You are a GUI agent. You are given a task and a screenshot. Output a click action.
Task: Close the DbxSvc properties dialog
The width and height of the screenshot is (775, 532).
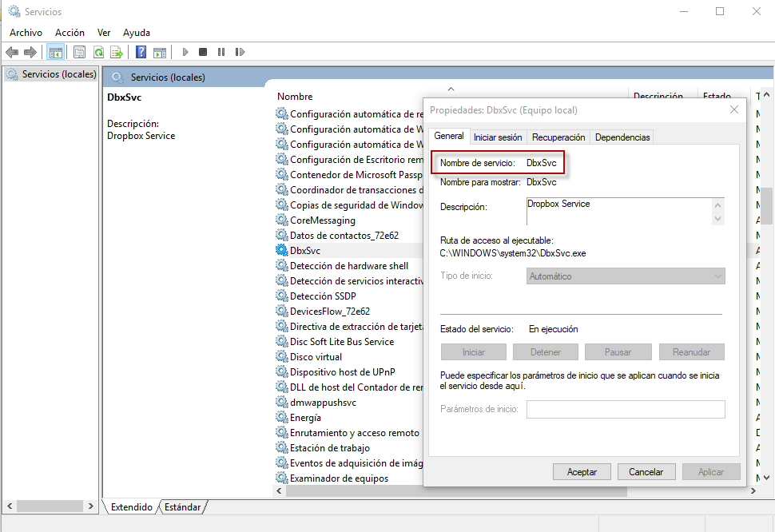click(734, 109)
